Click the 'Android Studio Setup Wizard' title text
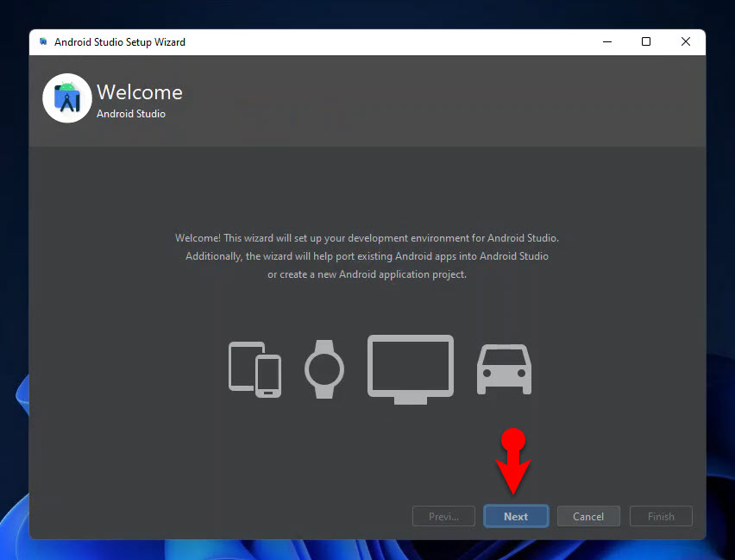This screenshot has width=735, height=560. (120, 41)
